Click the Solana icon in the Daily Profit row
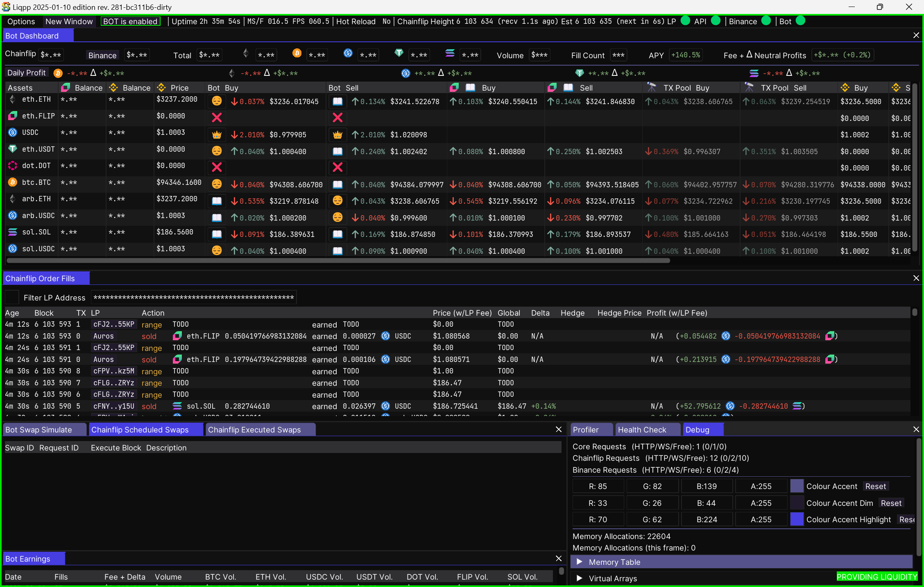This screenshot has height=587, width=924. pos(754,73)
